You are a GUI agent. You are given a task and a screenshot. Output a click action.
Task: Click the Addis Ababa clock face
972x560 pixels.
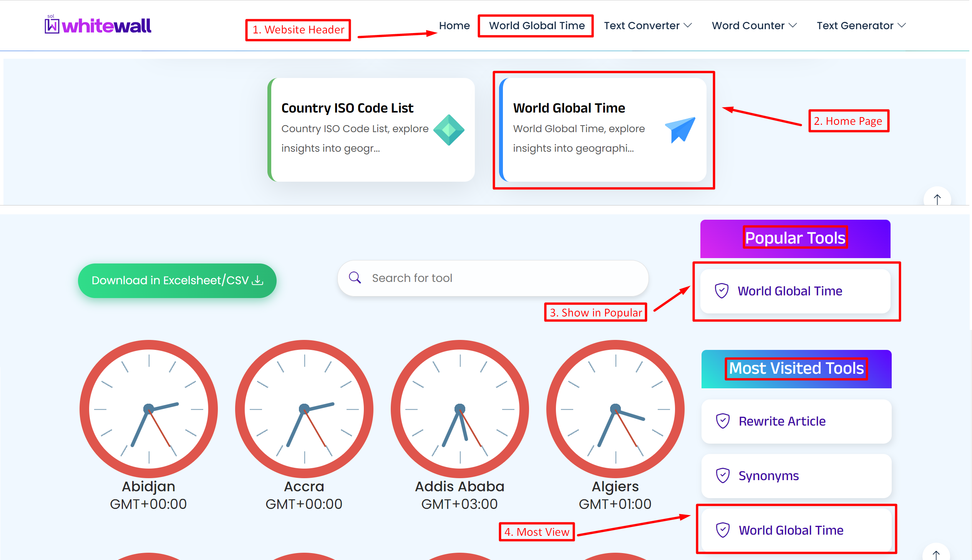[460, 409]
